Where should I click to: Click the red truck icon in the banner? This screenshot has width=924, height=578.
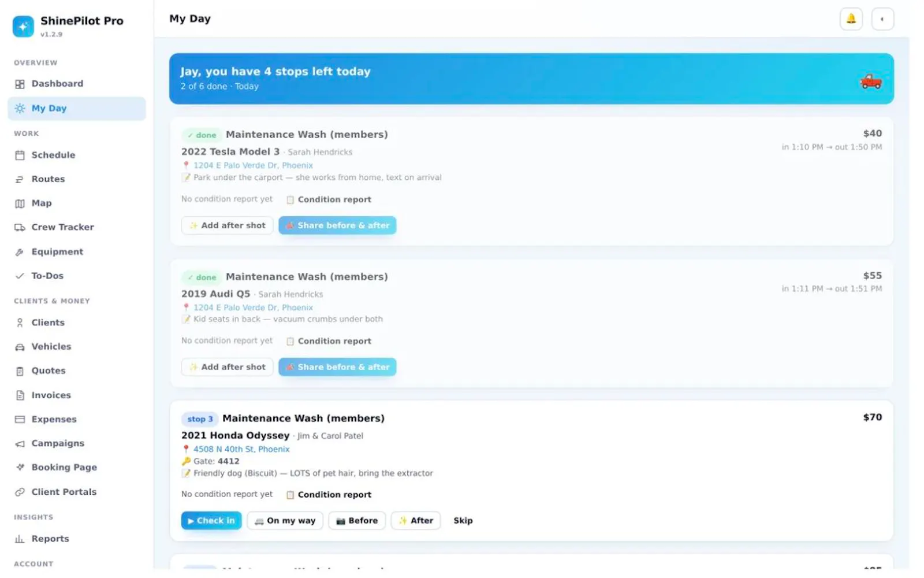(x=870, y=81)
